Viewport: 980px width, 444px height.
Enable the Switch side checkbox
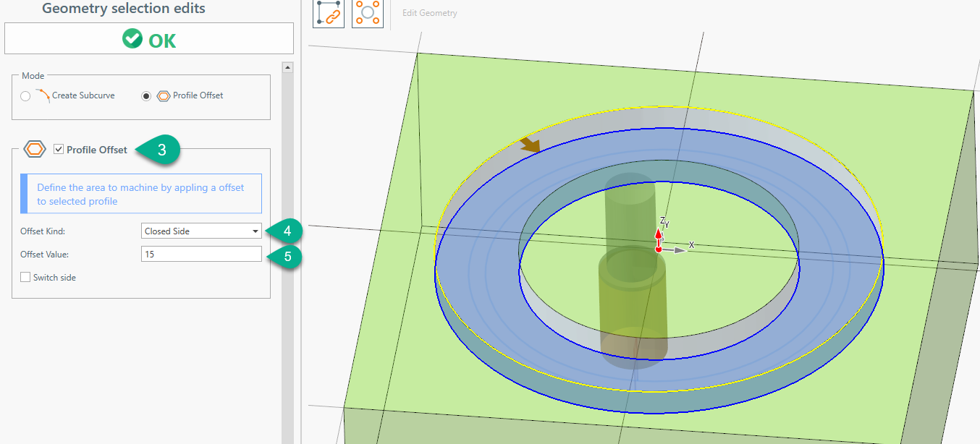pyautogui.click(x=26, y=277)
